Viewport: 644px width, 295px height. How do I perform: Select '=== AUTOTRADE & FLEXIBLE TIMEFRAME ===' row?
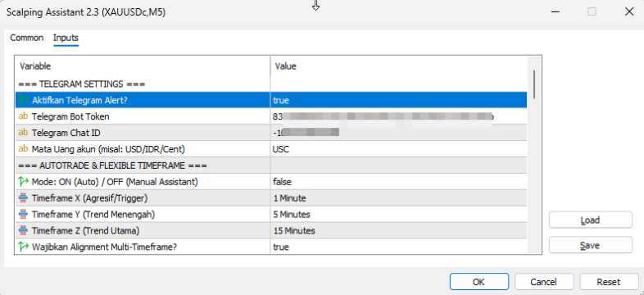271,166
